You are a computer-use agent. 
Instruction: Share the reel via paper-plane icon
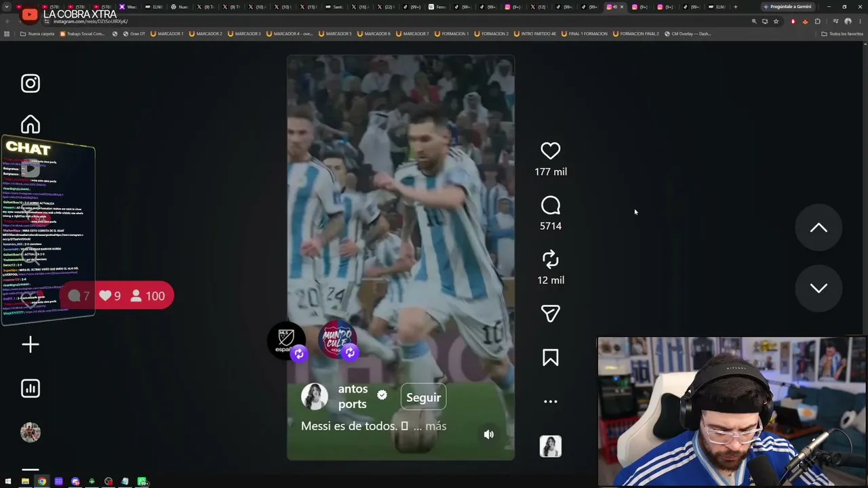pos(551,313)
